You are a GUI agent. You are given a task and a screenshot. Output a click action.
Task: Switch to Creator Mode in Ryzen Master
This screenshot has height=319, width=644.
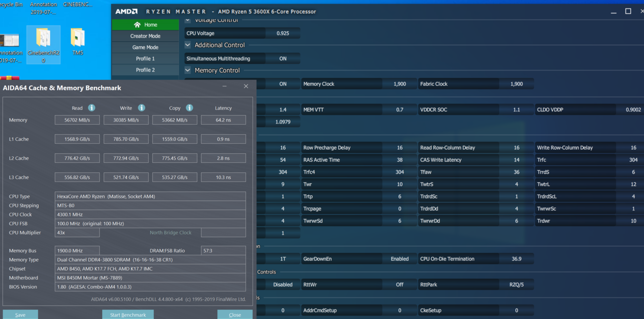click(145, 36)
